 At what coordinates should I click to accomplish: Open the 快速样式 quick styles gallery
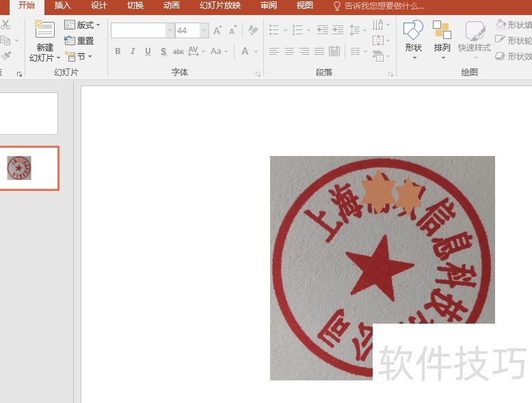475,40
